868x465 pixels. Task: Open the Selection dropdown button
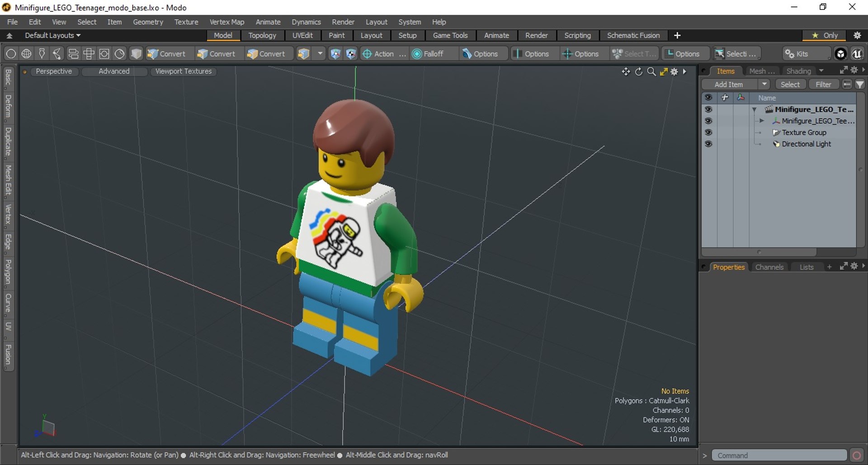[736, 54]
